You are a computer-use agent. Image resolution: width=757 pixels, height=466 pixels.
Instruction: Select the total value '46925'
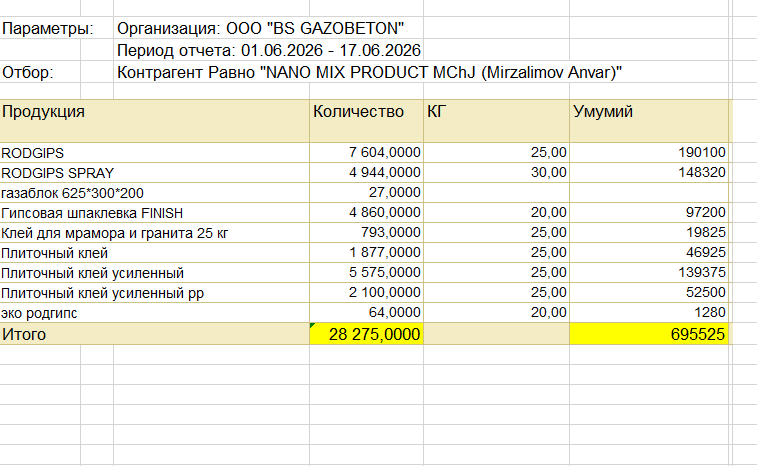[649, 253]
